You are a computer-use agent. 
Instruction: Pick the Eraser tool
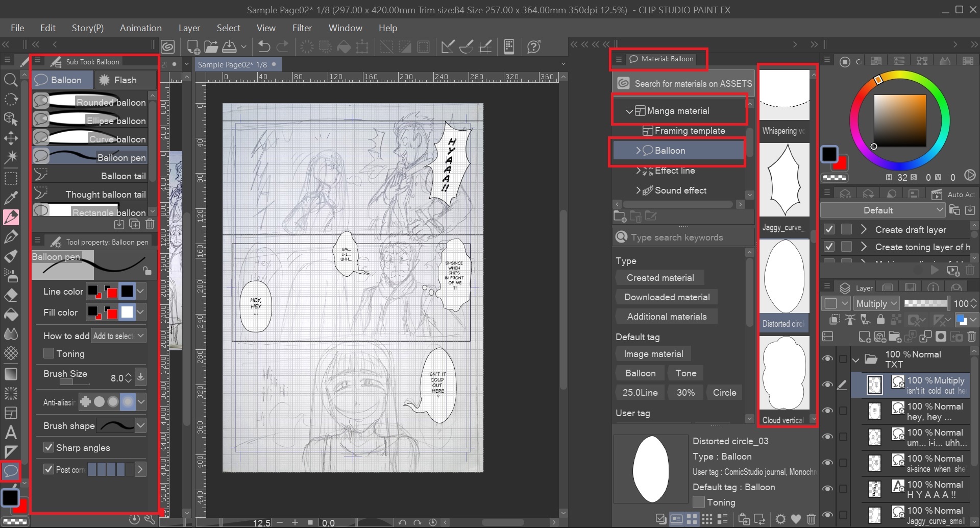(11, 295)
